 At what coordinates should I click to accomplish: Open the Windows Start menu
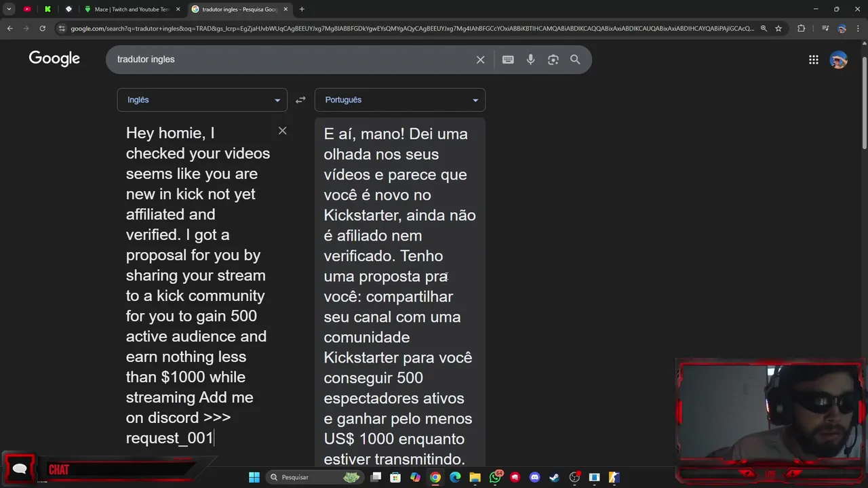click(x=254, y=477)
